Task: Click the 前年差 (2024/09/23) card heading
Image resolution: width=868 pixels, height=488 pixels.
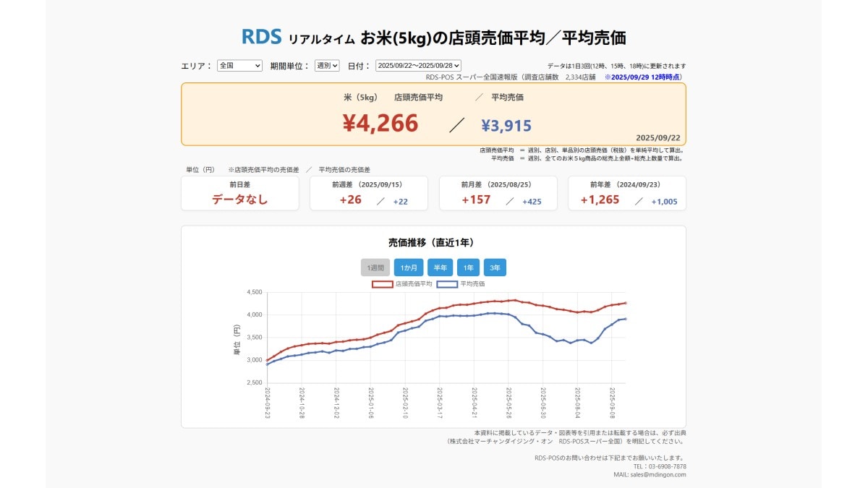Action: [x=626, y=184]
